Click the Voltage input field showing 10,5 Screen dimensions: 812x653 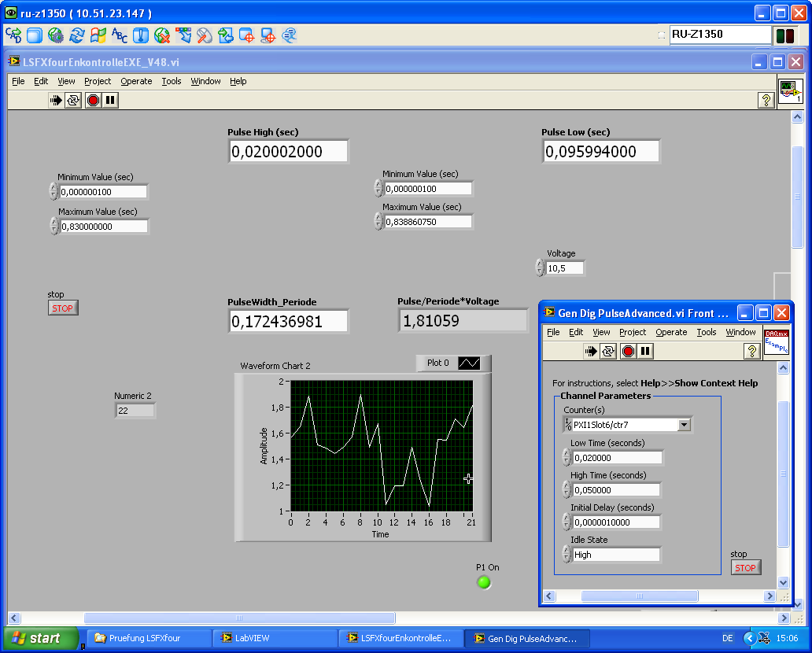click(564, 268)
